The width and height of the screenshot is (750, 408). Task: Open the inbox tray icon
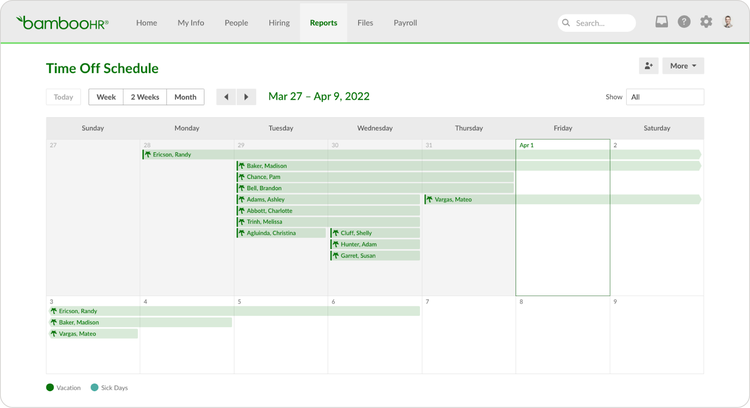662,22
